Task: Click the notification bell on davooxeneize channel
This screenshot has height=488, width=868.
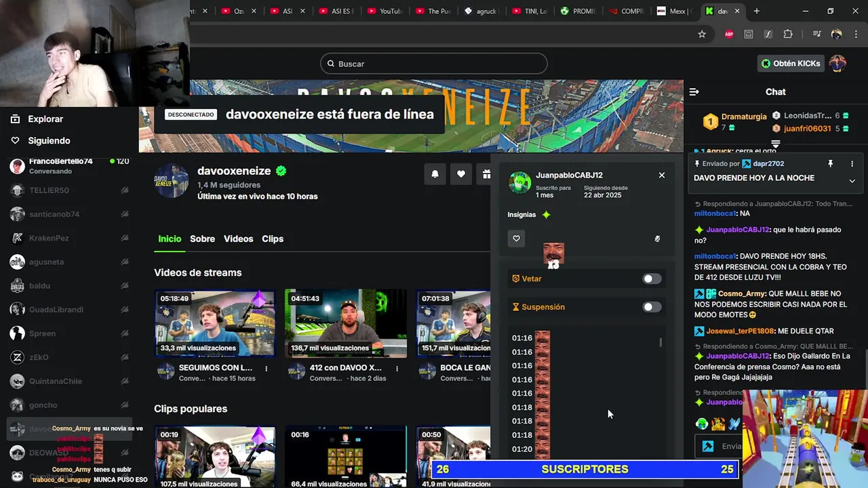Action: pyautogui.click(x=435, y=174)
